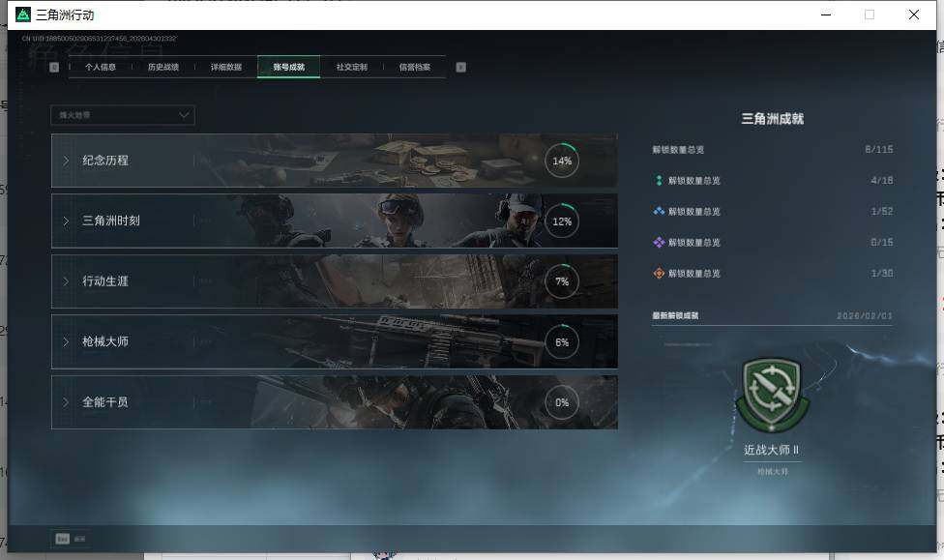This screenshot has width=944, height=560.
Task: Close the 三角洲行动 window
Action: [x=913, y=15]
